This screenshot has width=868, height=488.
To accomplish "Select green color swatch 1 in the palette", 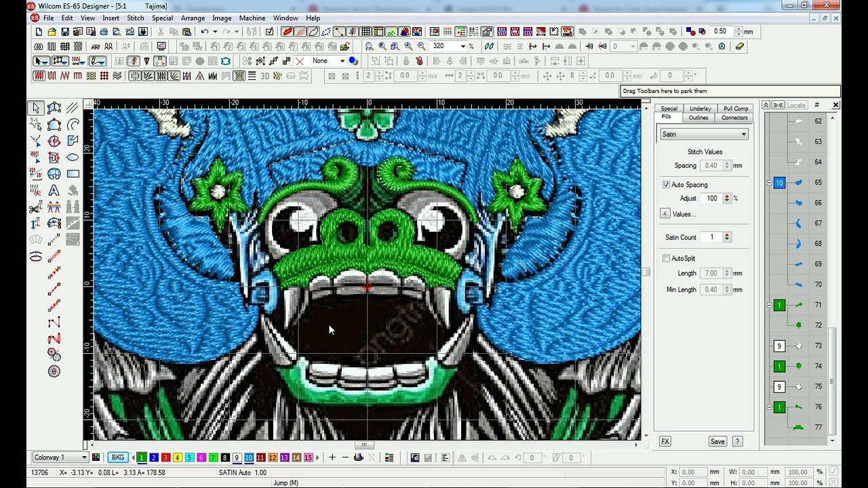I will tap(142, 457).
